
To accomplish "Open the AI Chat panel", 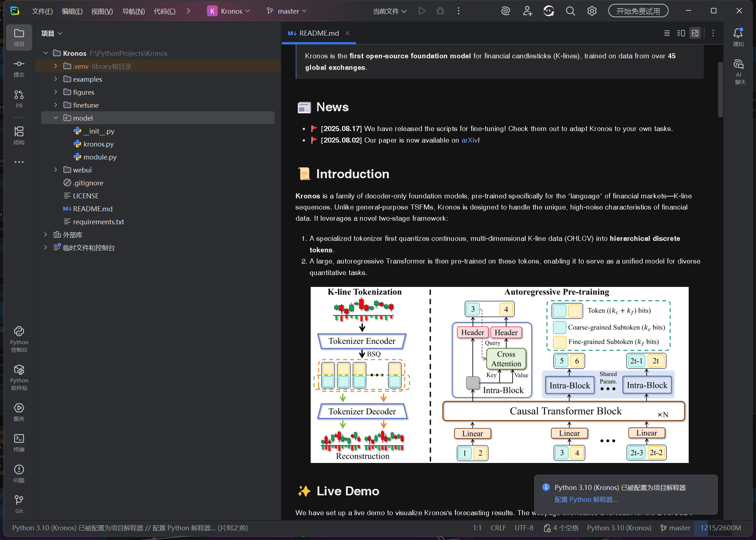I will tap(738, 72).
